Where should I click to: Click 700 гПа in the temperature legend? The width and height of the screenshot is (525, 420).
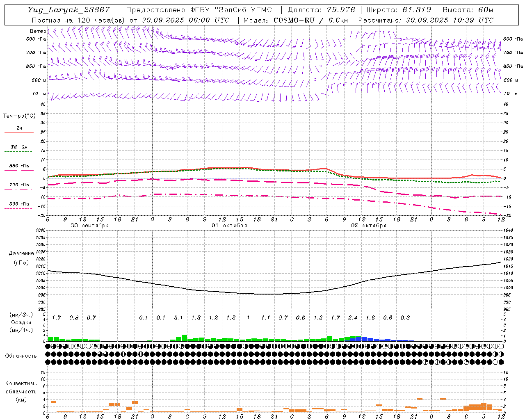click(x=19, y=185)
